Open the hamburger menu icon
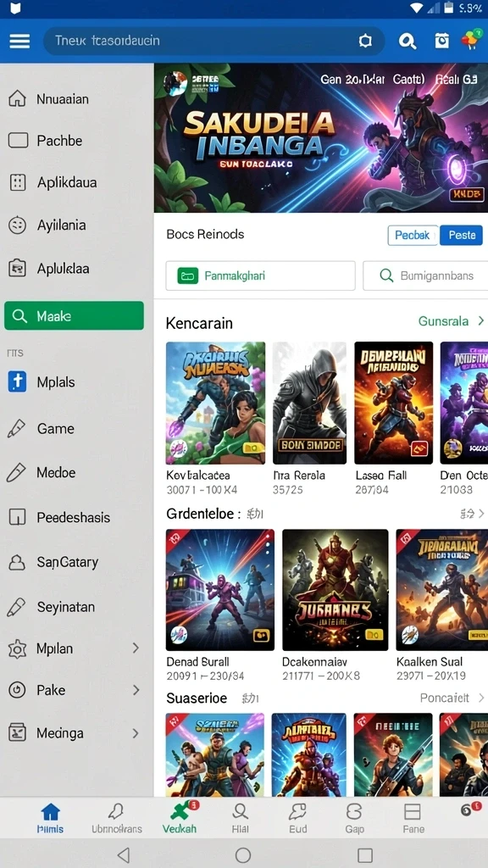The image size is (488, 868). click(19, 41)
